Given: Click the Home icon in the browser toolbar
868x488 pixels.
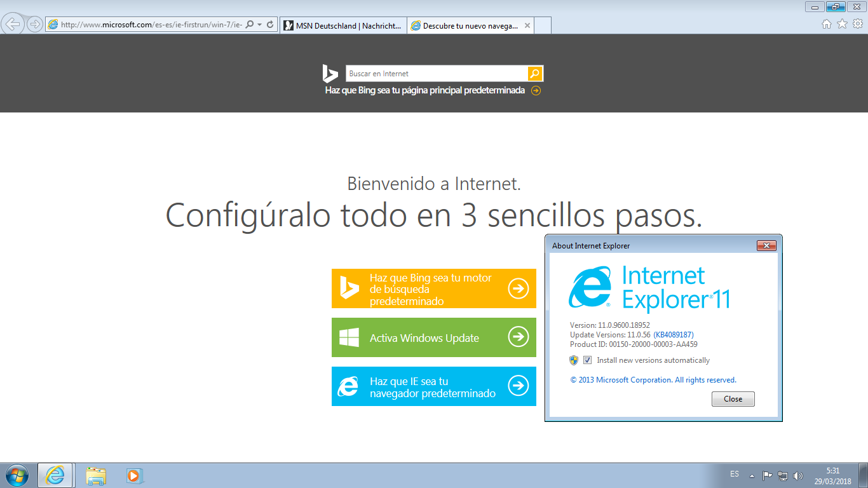Looking at the screenshot, I should point(826,24).
